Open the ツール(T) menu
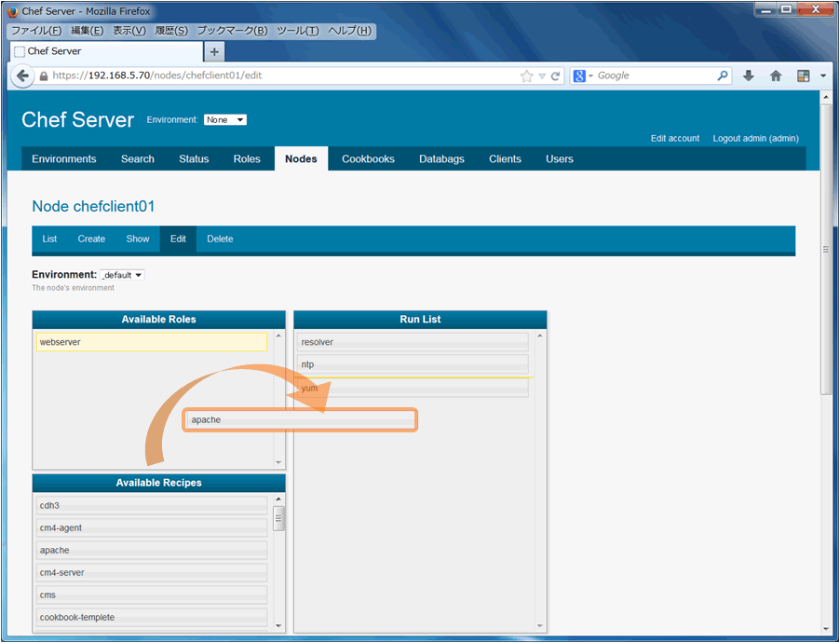 pyautogui.click(x=297, y=31)
